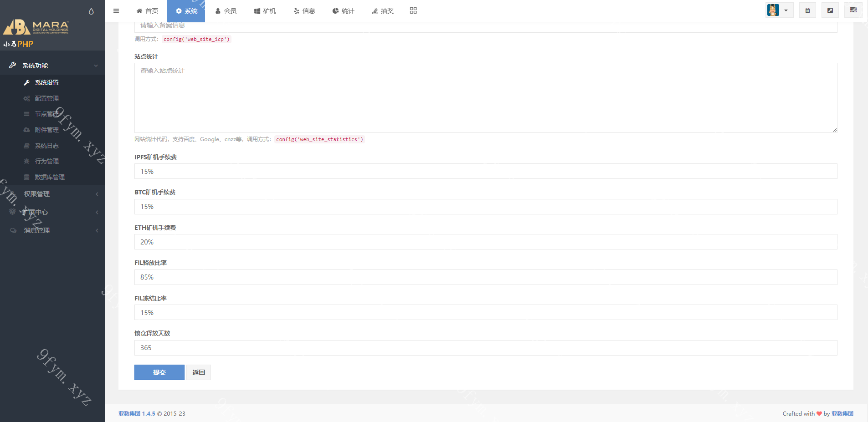This screenshot has width=868, height=422.
Task: Click config('web_site_statistics') code snippet
Action: point(319,139)
